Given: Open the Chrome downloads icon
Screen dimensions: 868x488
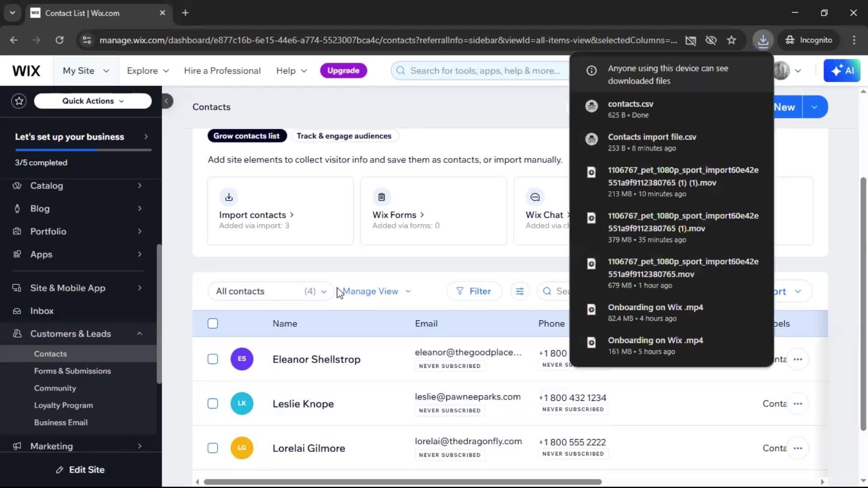Looking at the screenshot, I should (763, 40).
